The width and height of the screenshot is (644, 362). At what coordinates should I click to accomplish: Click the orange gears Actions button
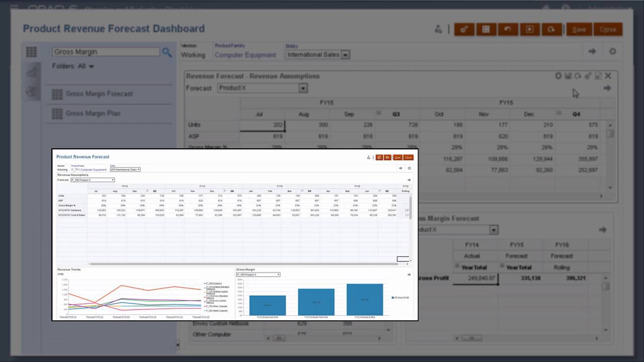coord(464,29)
